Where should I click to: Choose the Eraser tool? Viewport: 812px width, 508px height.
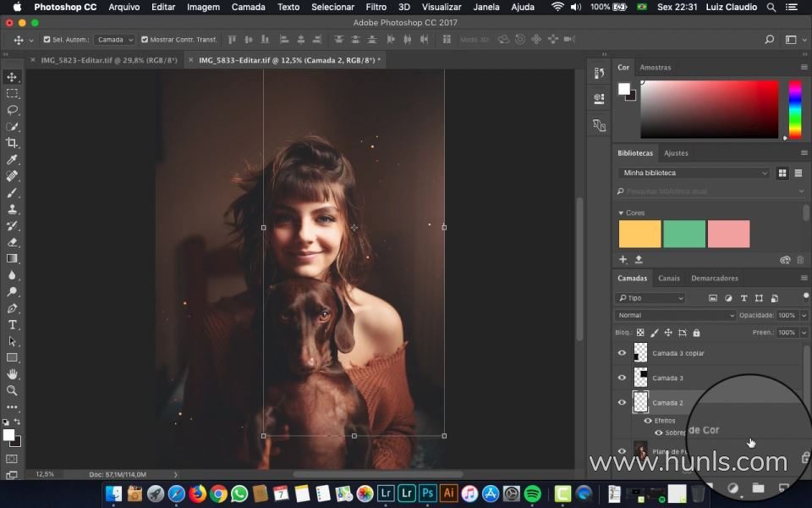(12, 242)
